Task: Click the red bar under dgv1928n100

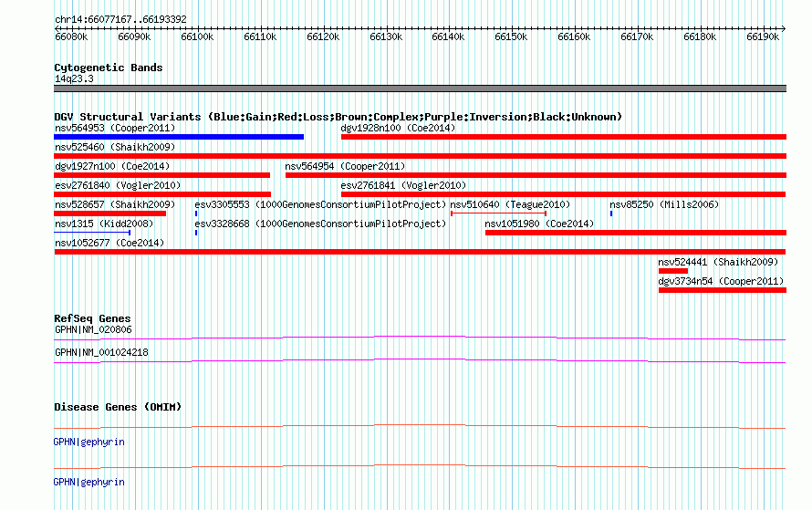Action: point(564,137)
